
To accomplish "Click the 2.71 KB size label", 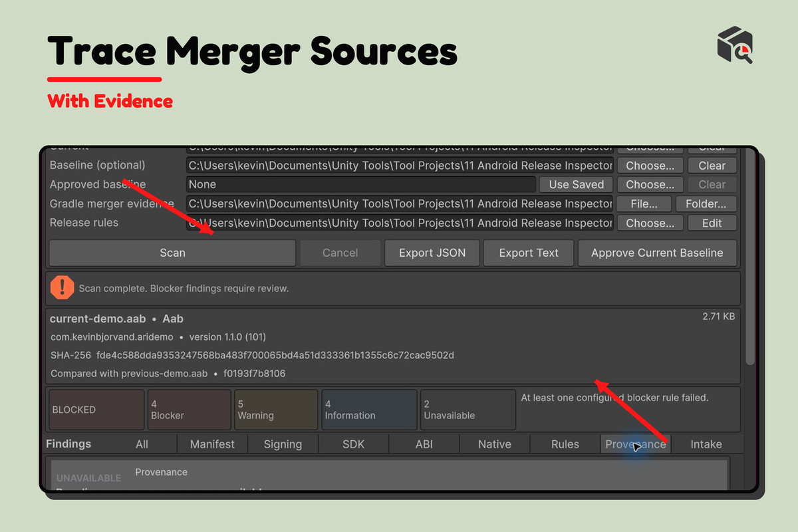I will click(718, 317).
